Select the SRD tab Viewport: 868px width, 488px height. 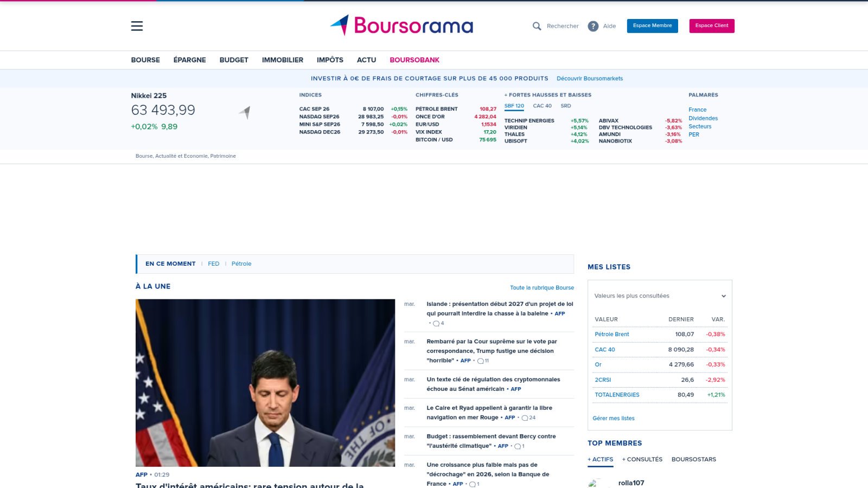[x=566, y=106]
